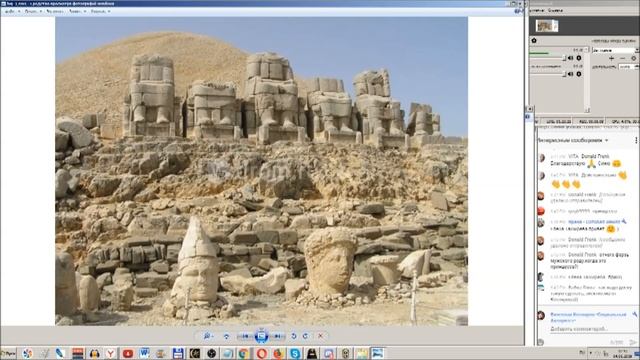Start the slideshow with the center round button
This screenshot has height=360, width=640.
coord(261,336)
